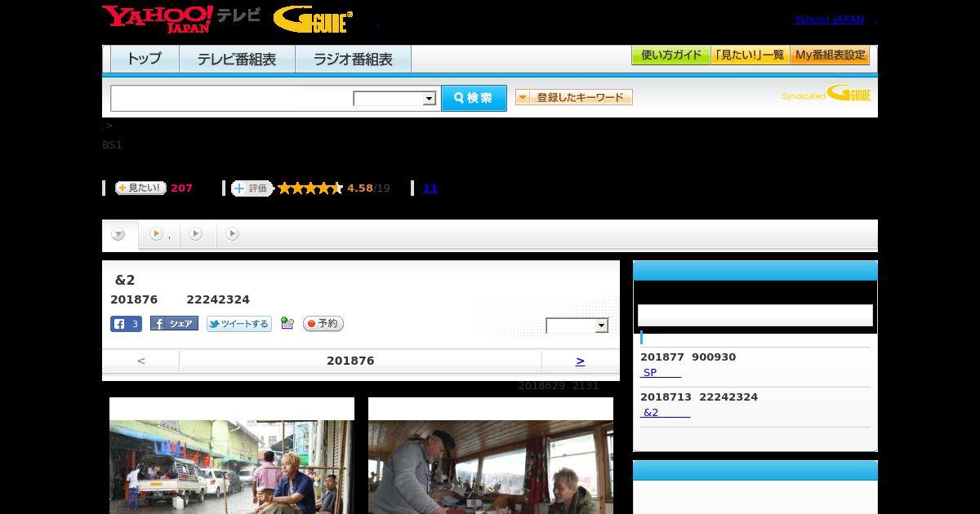Go to previous date with < arrow
The height and width of the screenshot is (514, 980).
tap(141, 361)
